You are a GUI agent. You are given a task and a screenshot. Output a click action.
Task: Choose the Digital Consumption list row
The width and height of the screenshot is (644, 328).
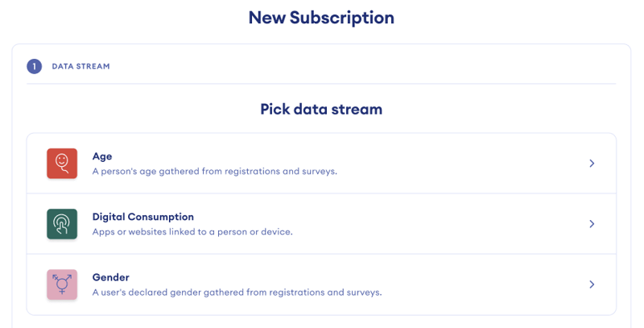point(321,223)
